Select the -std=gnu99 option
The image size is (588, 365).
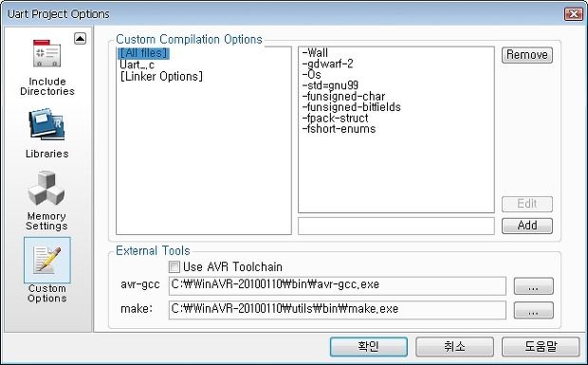click(x=330, y=85)
